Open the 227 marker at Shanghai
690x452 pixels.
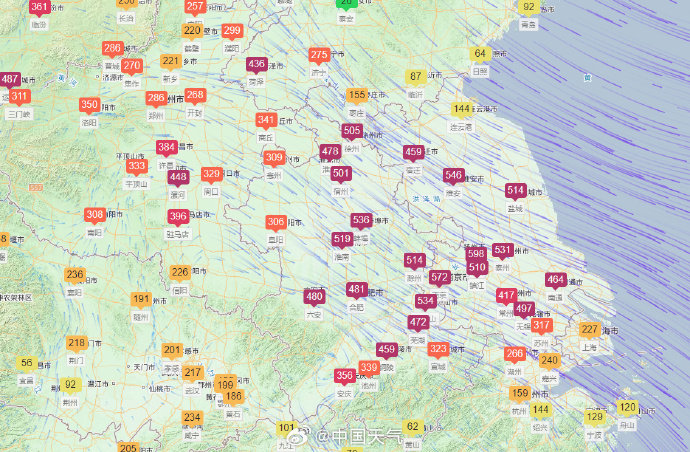(590, 330)
